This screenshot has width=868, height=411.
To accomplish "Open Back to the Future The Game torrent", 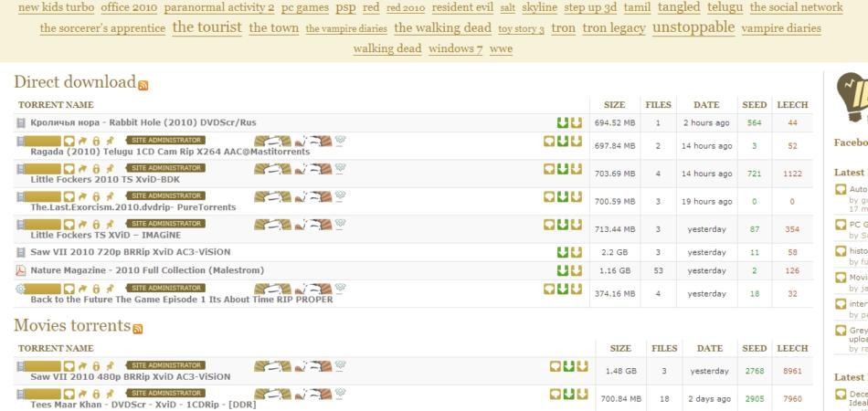I will click(x=182, y=300).
